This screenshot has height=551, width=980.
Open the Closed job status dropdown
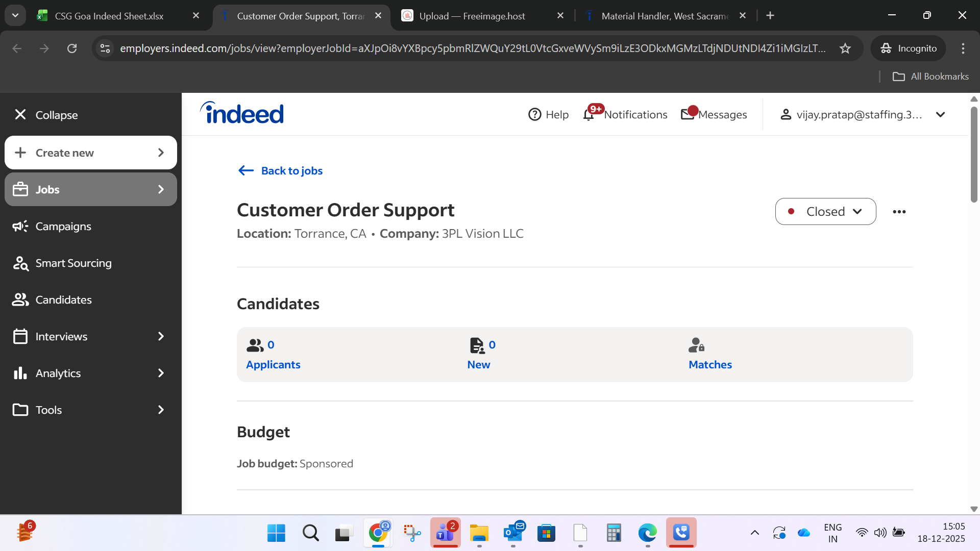(825, 212)
